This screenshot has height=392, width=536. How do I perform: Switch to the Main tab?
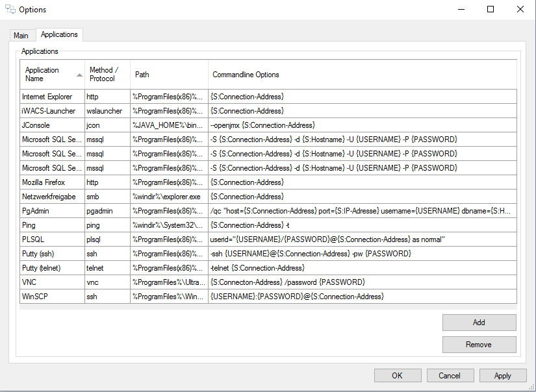[21, 36]
